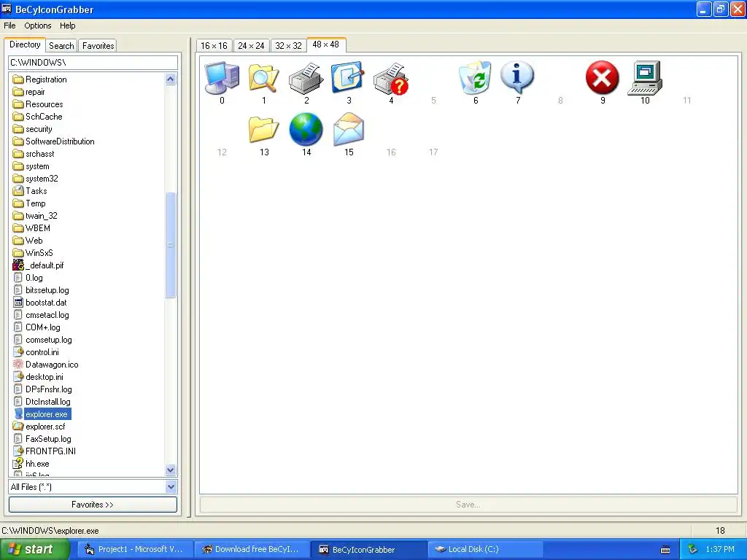Click the _default.pif file icon
The width and height of the screenshot is (747, 560).
(18, 265)
